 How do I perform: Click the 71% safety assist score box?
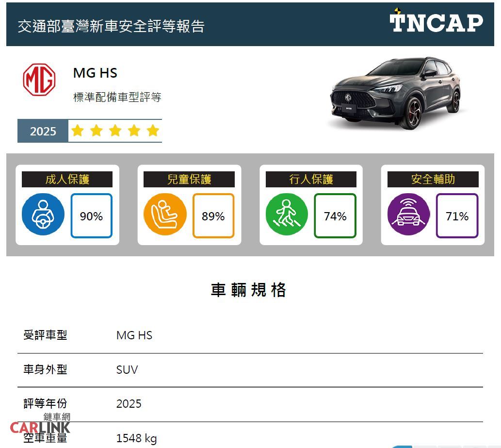(x=457, y=216)
